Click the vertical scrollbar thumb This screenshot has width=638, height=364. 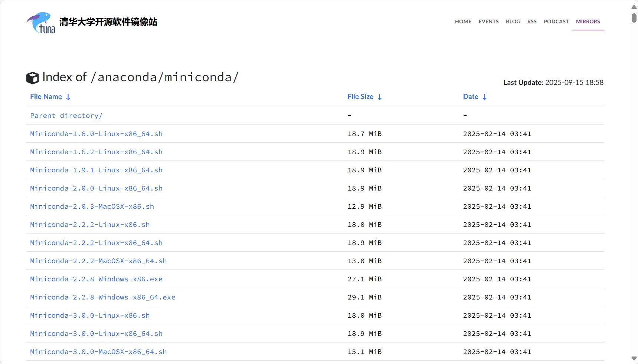[634, 18]
